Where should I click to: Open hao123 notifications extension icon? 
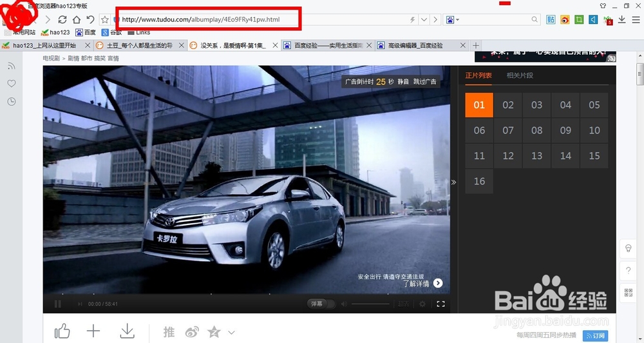607,20
